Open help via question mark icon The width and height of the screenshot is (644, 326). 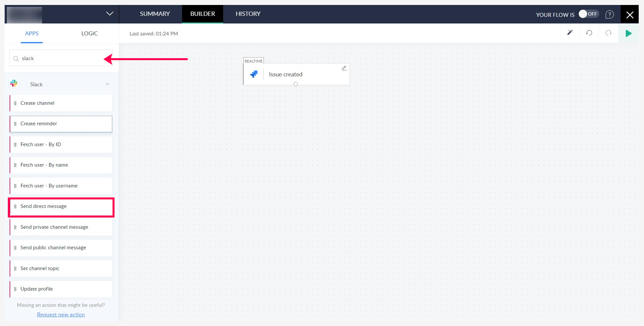pos(609,15)
